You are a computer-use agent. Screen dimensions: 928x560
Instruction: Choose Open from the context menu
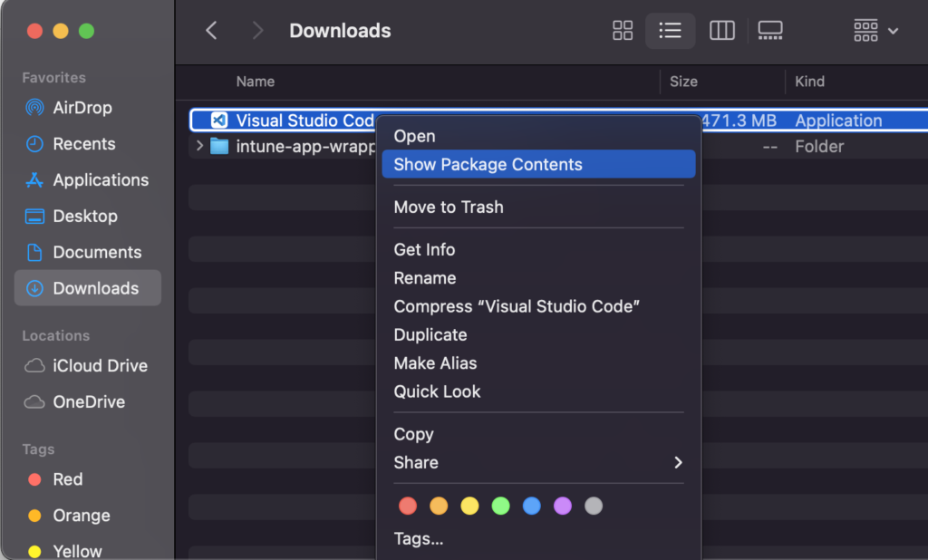click(538, 136)
